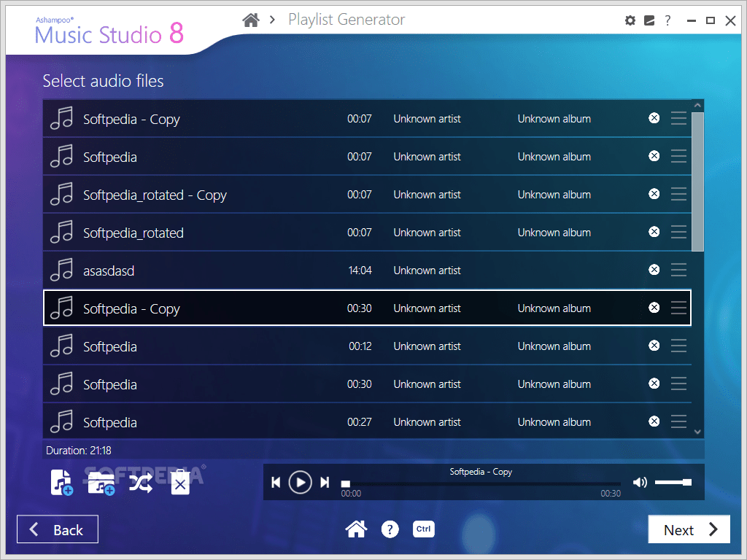Jump back to the previous track
This screenshot has height=560, width=747.
point(276,481)
